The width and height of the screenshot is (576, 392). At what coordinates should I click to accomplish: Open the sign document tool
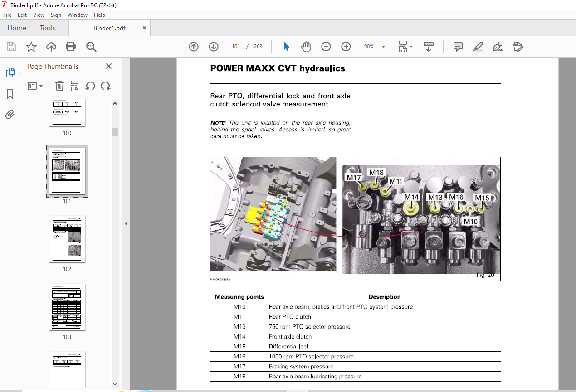click(x=498, y=47)
